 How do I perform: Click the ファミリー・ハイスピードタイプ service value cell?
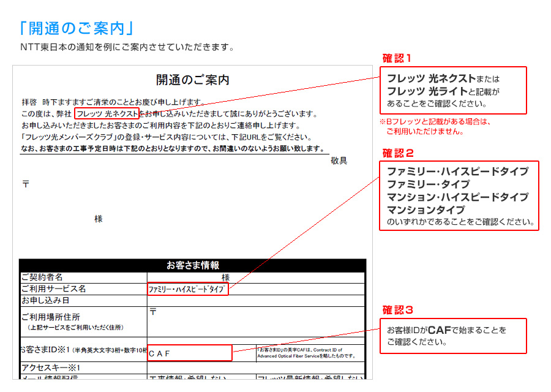(x=187, y=289)
